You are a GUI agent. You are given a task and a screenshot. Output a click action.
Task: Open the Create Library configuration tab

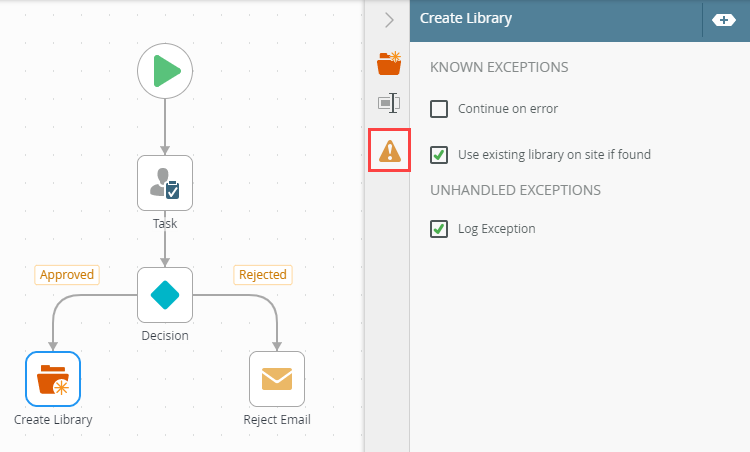pyautogui.click(x=389, y=63)
